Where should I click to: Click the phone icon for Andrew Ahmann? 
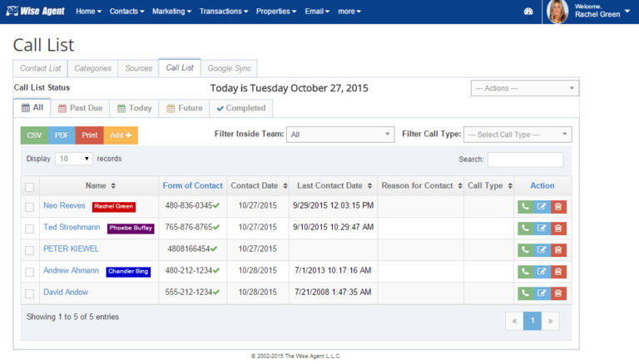click(525, 271)
